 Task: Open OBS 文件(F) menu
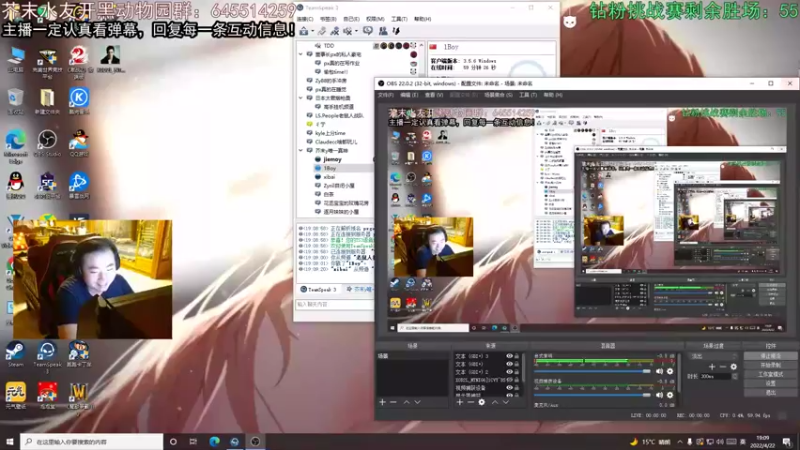click(x=385, y=95)
